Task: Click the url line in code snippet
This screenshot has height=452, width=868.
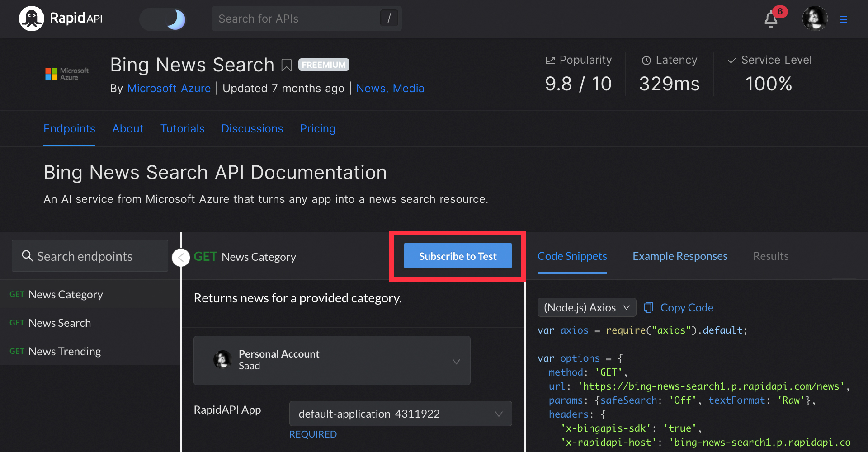Action: point(699,386)
